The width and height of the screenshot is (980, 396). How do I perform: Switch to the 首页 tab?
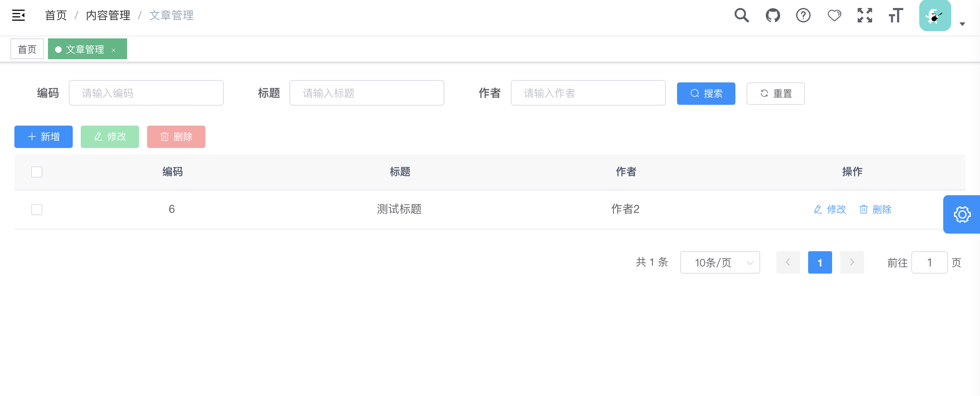27,49
